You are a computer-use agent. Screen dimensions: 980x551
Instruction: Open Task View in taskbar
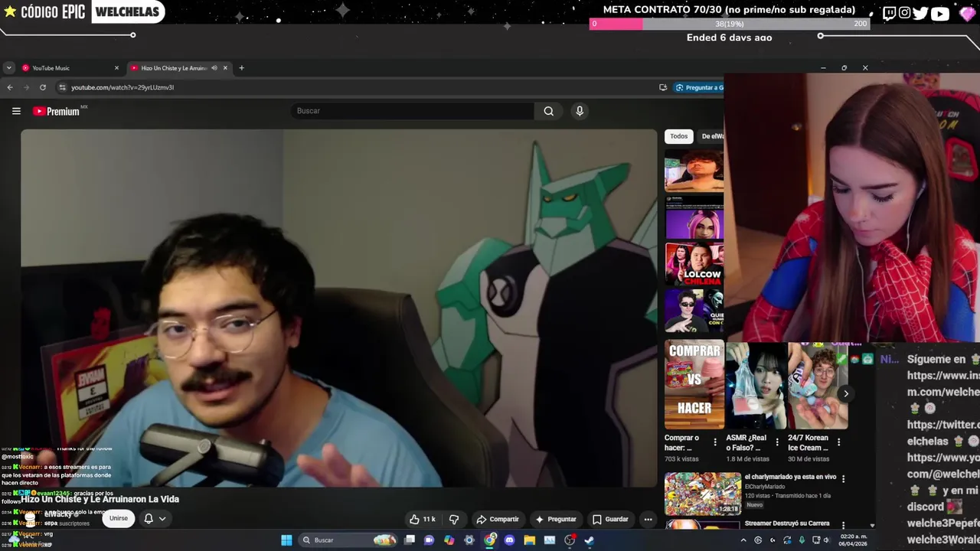coord(410,540)
